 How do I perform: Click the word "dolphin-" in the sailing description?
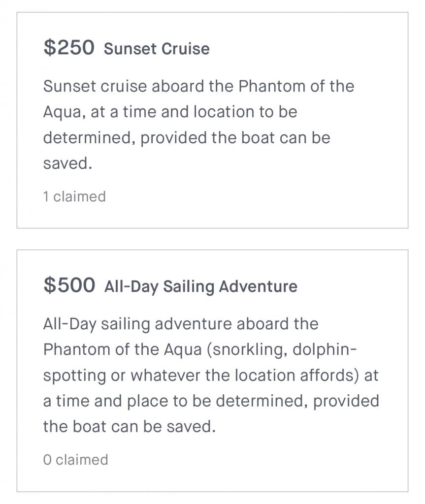point(325,350)
